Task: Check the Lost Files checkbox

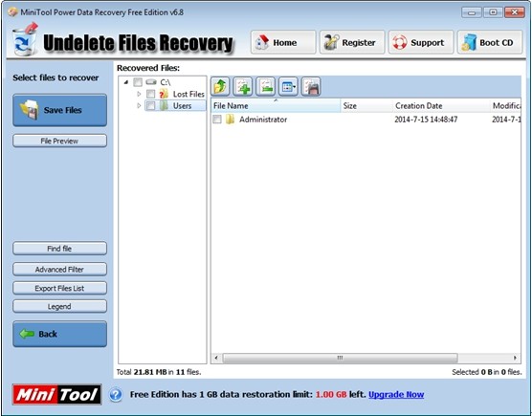Action: tap(150, 94)
